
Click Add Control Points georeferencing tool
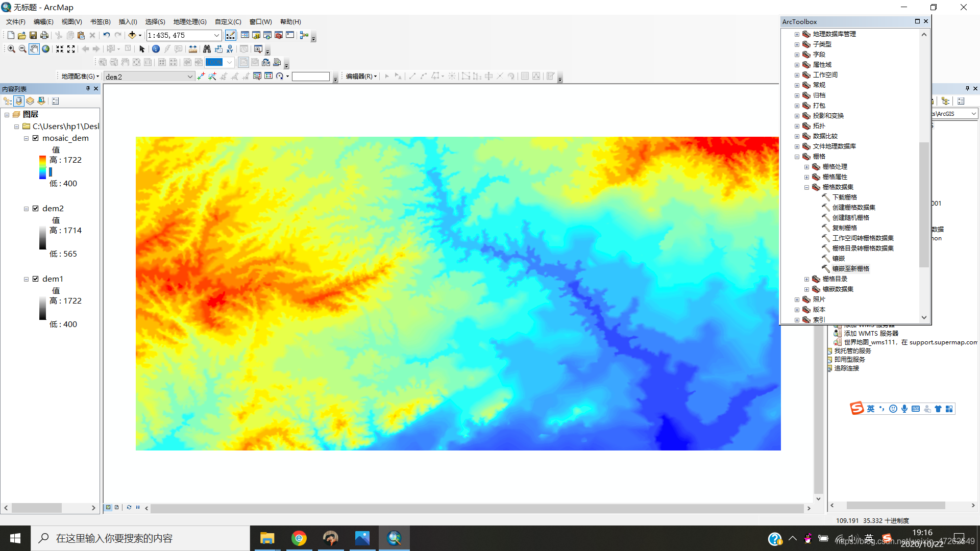click(201, 77)
